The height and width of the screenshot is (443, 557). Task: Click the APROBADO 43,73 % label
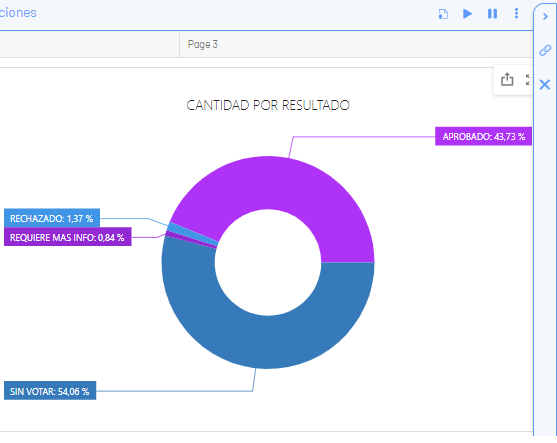pos(483,136)
